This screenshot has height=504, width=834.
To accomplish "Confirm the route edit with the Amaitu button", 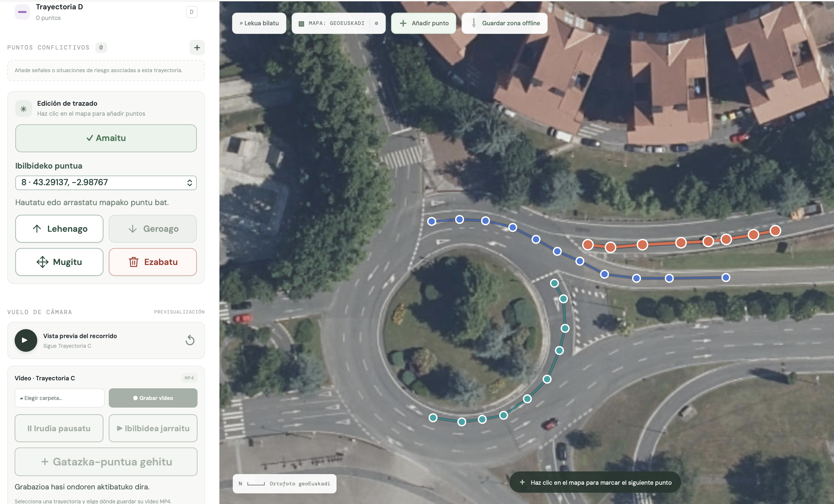I will click(x=106, y=138).
